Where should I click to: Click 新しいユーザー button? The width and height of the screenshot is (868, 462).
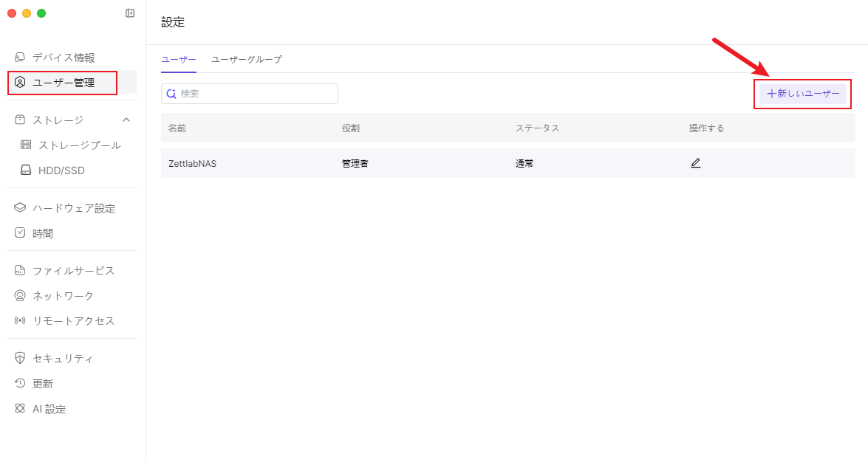tap(803, 94)
